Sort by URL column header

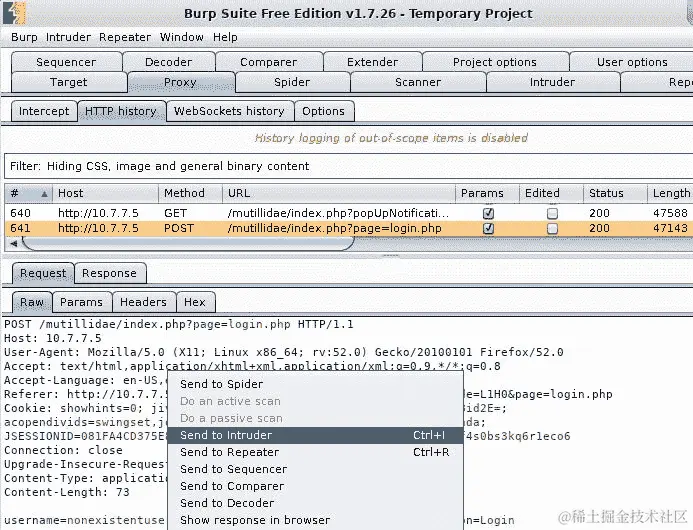click(339, 193)
